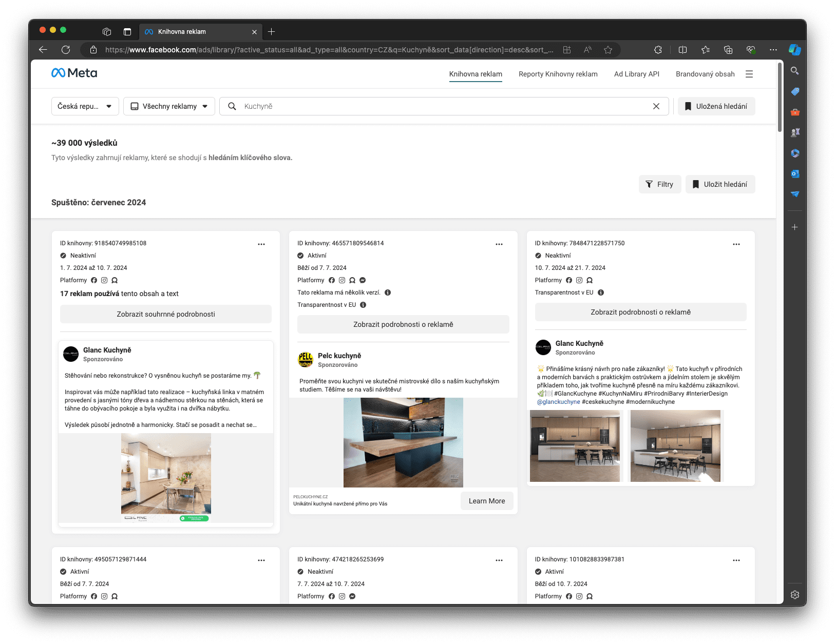Open browser favorites list icon
This screenshot has width=835, height=644.
(706, 50)
